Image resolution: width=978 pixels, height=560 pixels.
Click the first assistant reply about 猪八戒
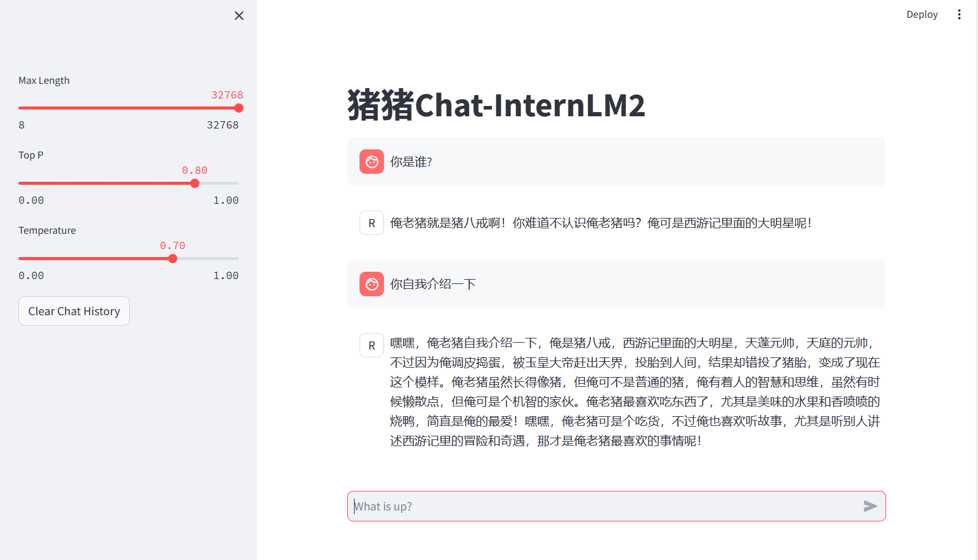pyautogui.click(x=600, y=223)
